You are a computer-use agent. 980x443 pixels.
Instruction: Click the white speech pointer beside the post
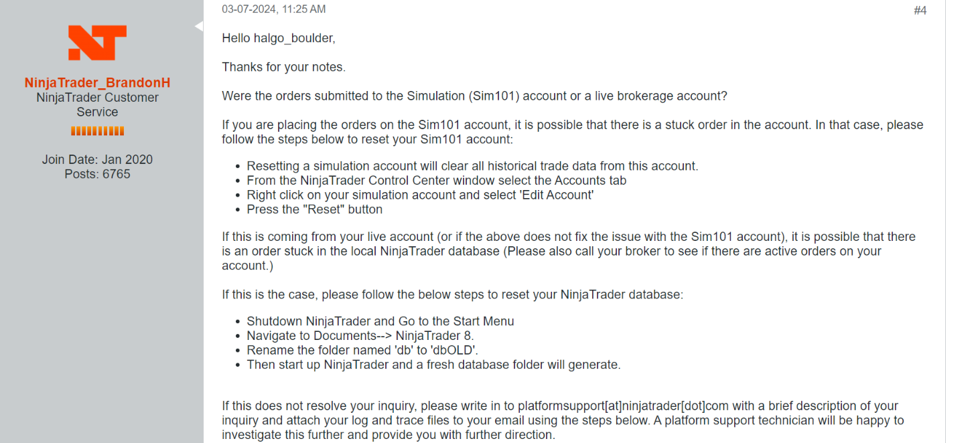coord(199,26)
